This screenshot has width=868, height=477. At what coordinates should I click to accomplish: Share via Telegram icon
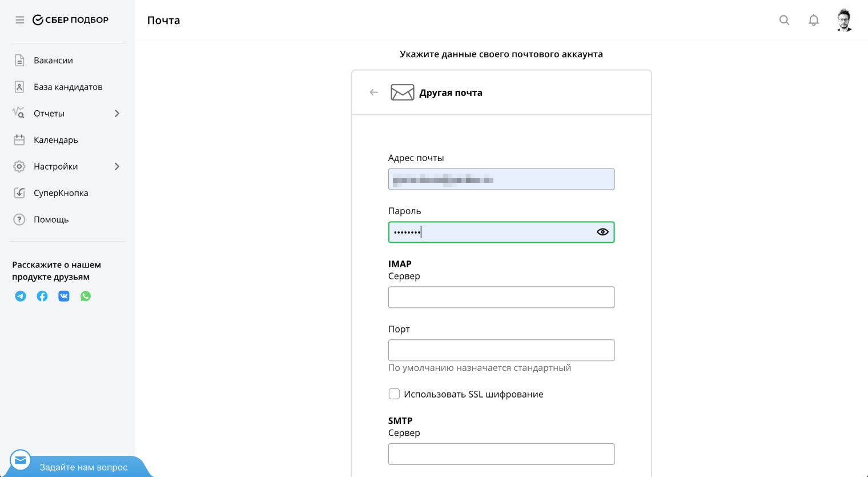[21, 296]
